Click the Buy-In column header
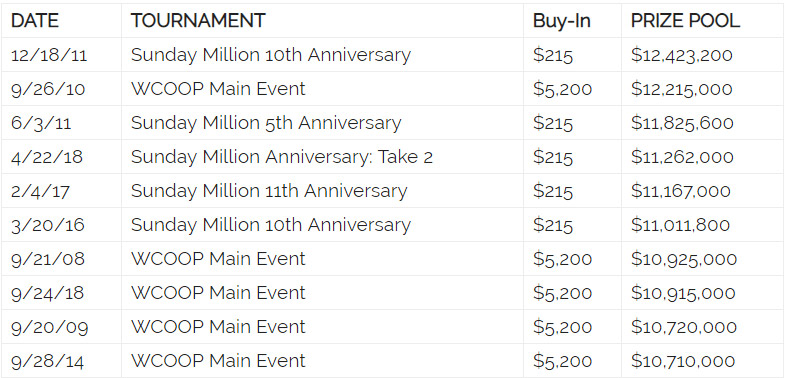 562,21
